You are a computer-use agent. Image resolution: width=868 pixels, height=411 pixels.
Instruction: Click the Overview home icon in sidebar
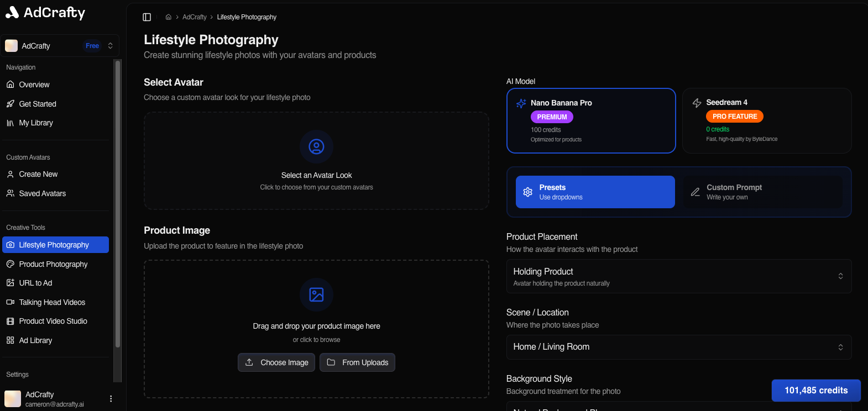pyautogui.click(x=11, y=85)
